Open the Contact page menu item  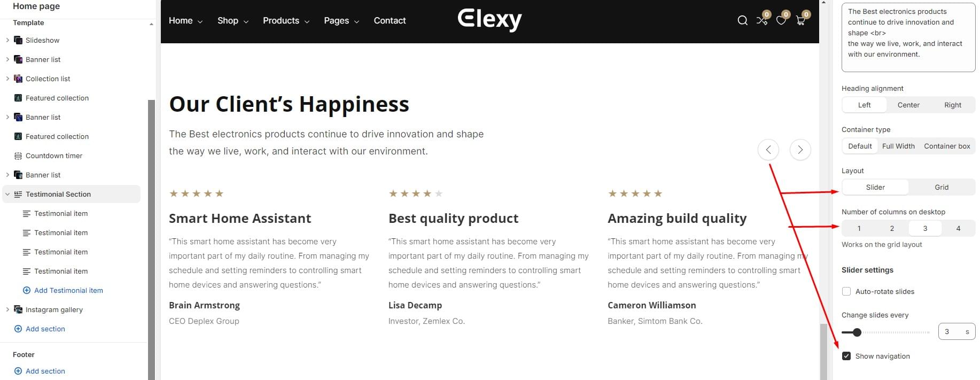coord(390,20)
